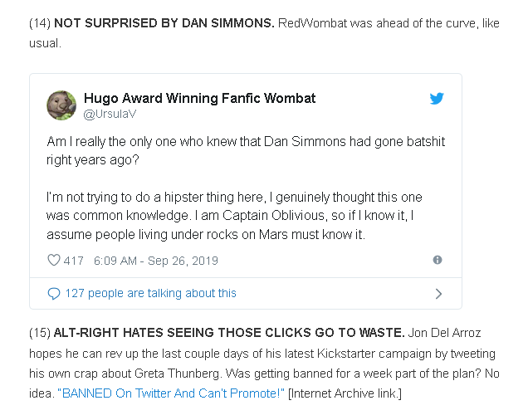Open Hugo Award Winning Fanfic Wombat profile name
528x420 pixels.
[x=199, y=98]
